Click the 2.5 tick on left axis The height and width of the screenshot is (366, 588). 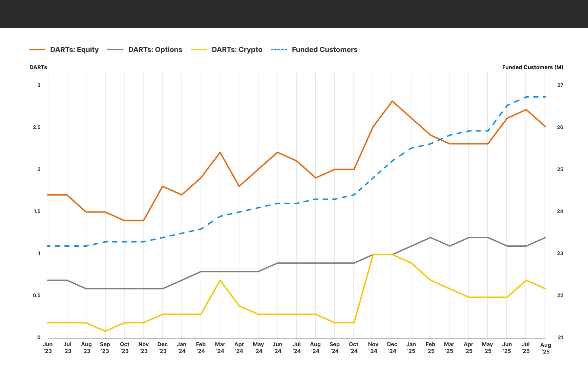[x=37, y=127]
